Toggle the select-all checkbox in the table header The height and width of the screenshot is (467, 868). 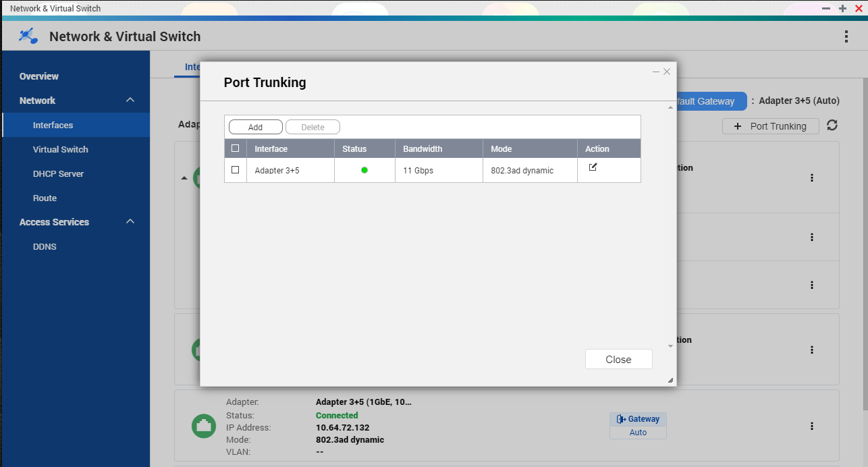236,148
